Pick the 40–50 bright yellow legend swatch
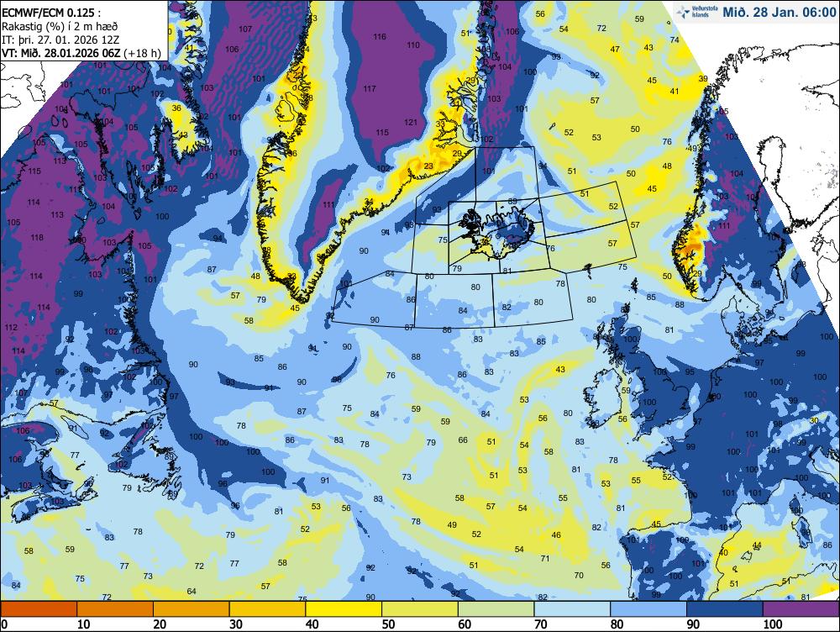This screenshot has width=840, height=632. (x=344, y=609)
